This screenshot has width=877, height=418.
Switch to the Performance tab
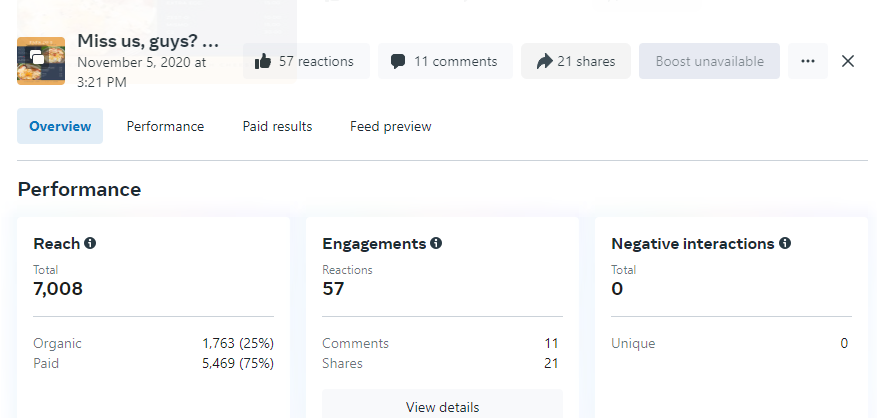click(165, 127)
